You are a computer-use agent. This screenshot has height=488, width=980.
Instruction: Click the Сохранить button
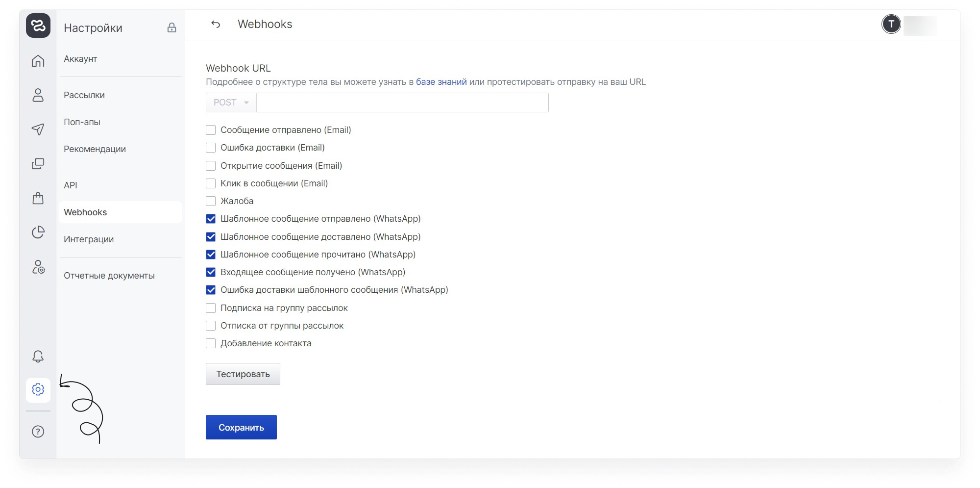point(241,427)
